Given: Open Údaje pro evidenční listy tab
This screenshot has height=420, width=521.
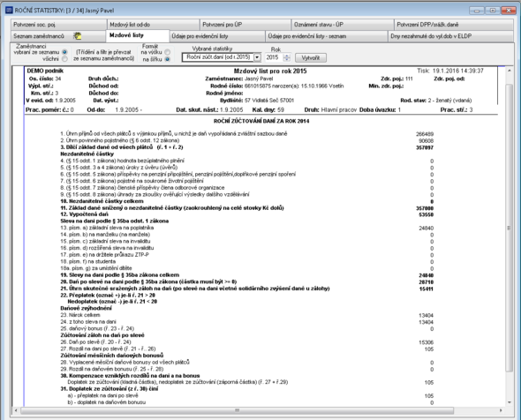Looking at the screenshot, I should pyautogui.click(x=217, y=36).
